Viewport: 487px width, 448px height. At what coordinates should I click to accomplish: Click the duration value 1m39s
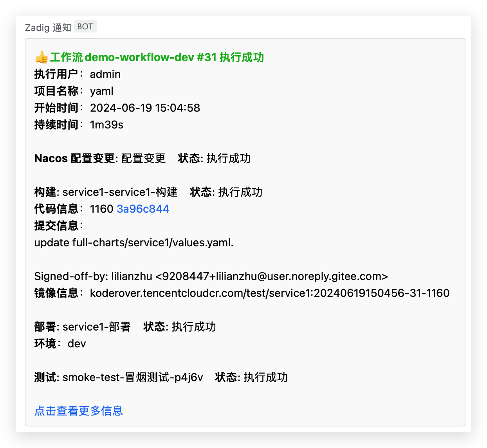106,125
